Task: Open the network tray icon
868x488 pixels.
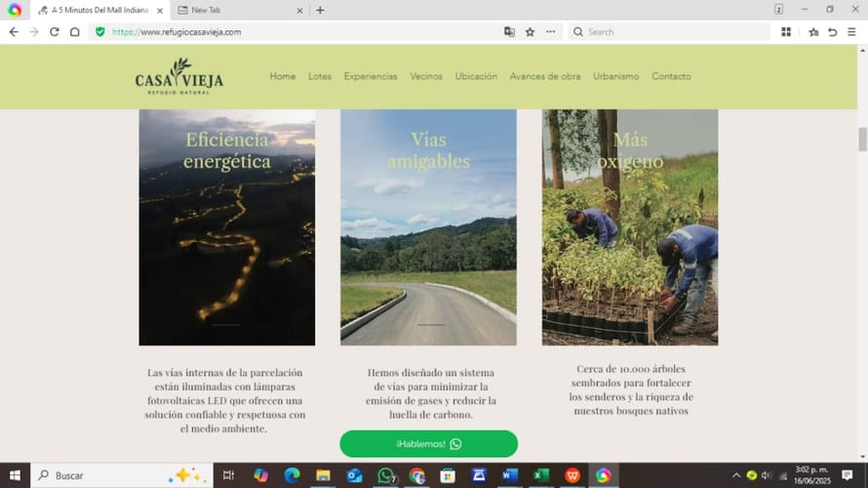Action: click(x=783, y=475)
